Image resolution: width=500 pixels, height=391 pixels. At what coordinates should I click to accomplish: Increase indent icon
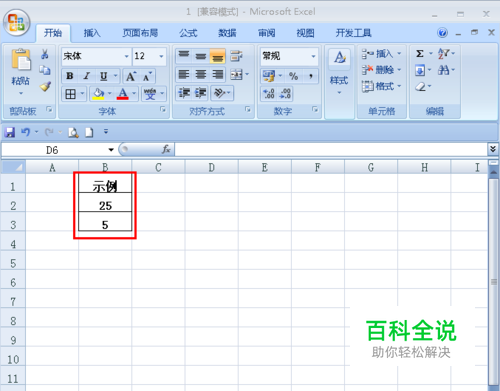click(x=201, y=93)
